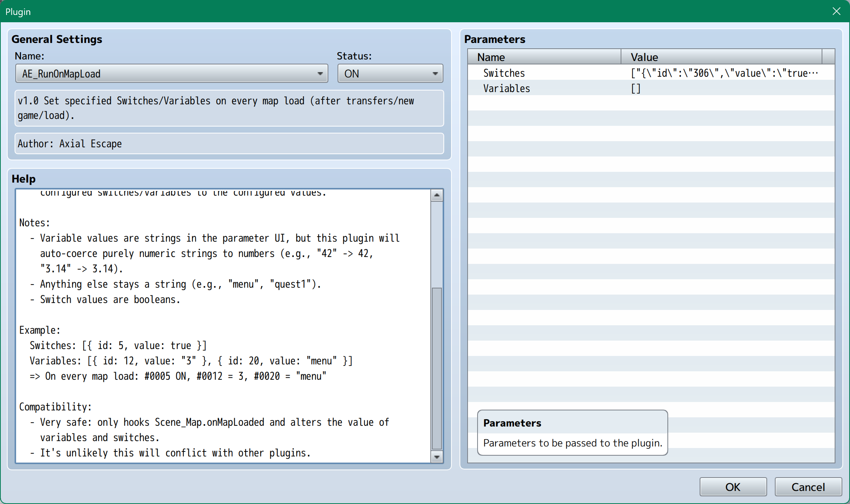The height and width of the screenshot is (504, 850).
Task: Select the Switches parameter row
Action: point(504,73)
